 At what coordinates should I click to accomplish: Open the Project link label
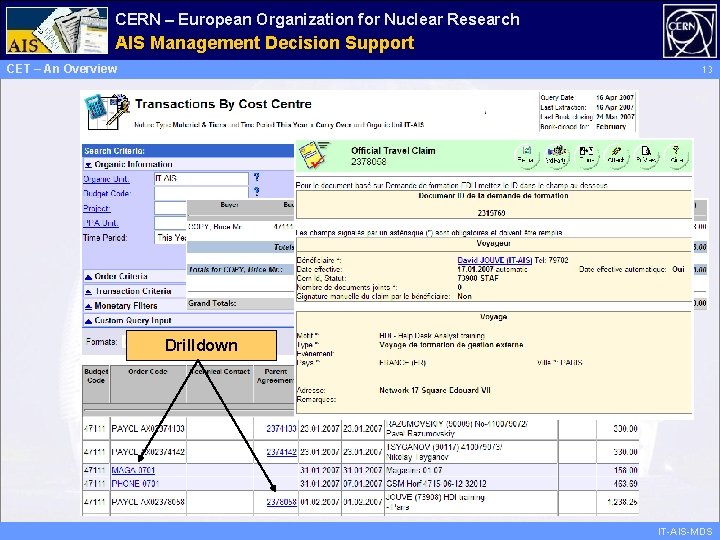(x=97, y=208)
